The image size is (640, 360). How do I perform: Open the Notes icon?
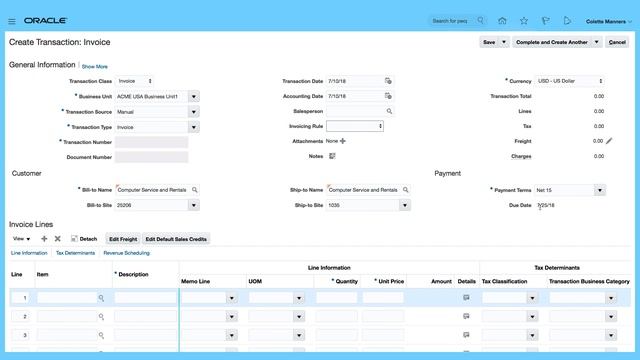[332, 156]
